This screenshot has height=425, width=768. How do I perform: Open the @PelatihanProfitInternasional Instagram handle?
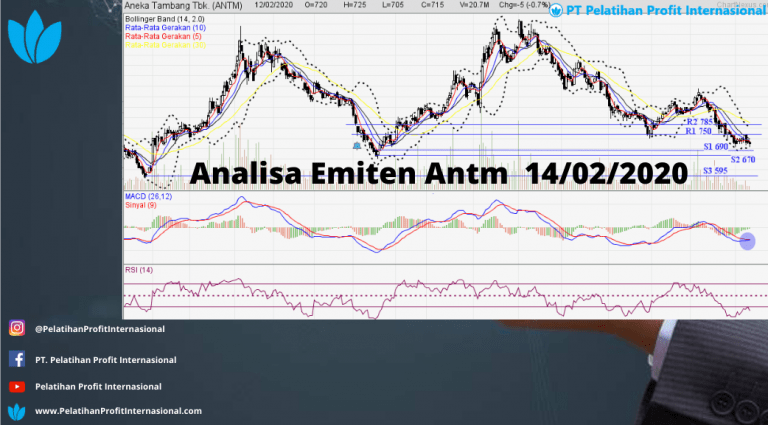(99, 328)
